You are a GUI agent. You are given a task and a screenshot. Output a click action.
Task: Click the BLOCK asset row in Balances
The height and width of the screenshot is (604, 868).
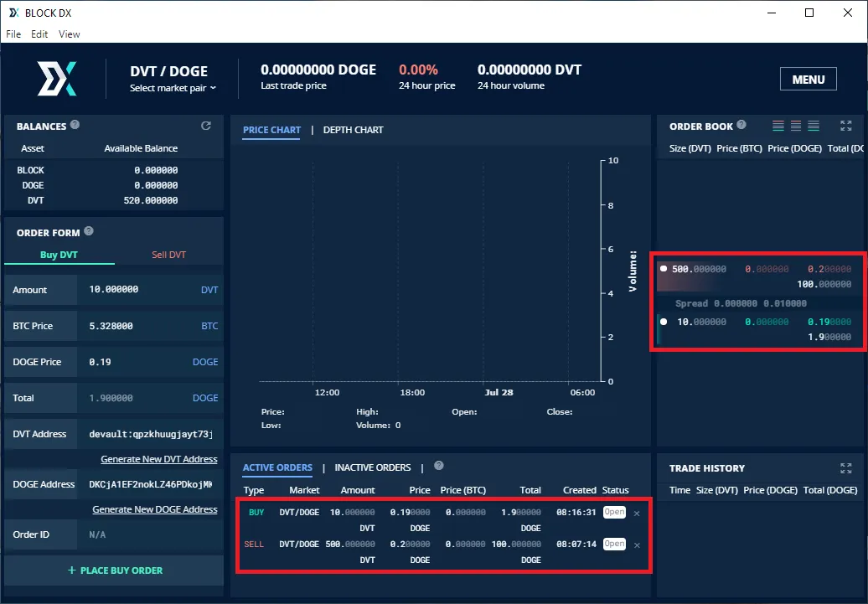[x=113, y=170]
